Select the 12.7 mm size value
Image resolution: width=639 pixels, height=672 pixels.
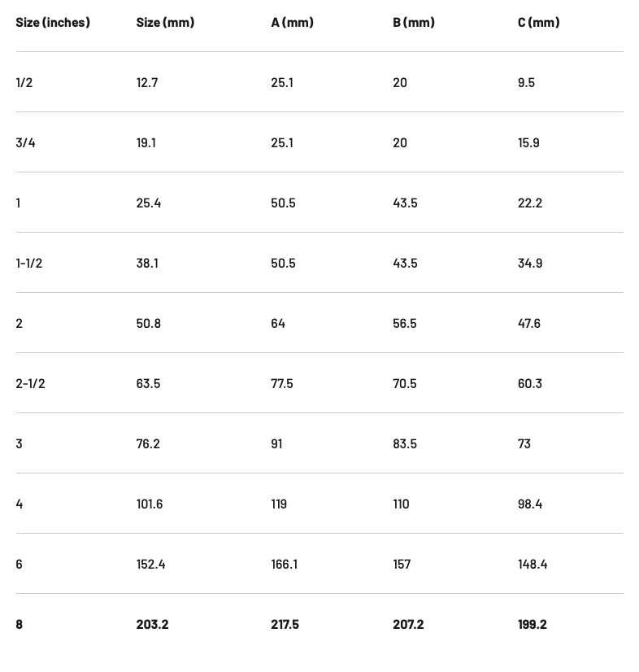click(147, 82)
